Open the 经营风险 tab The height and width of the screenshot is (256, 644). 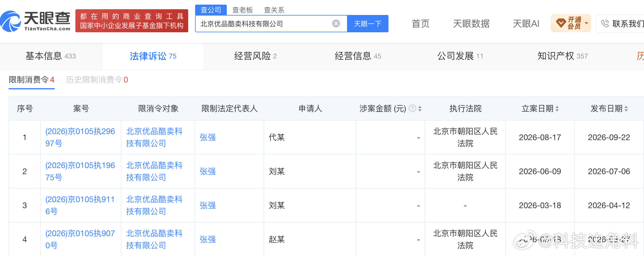tap(256, 56)
